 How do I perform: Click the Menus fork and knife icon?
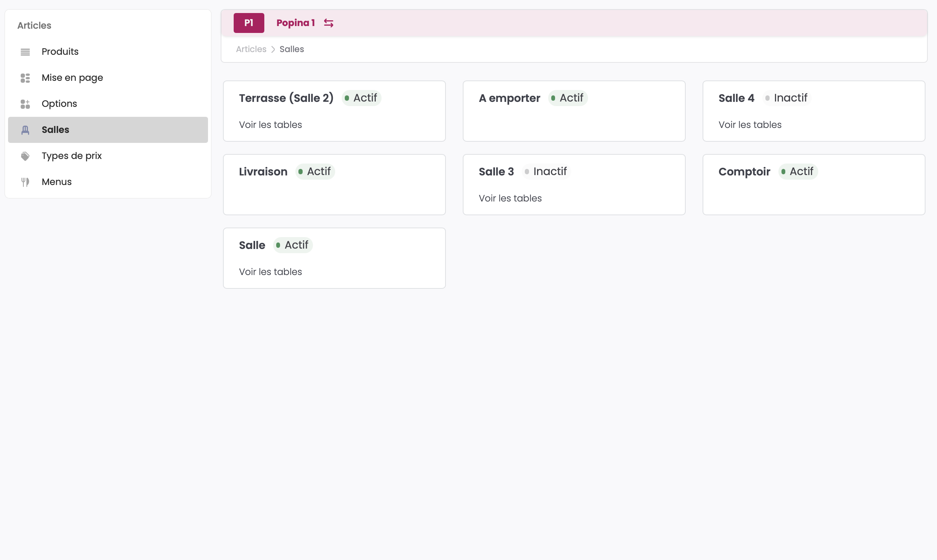25,182
